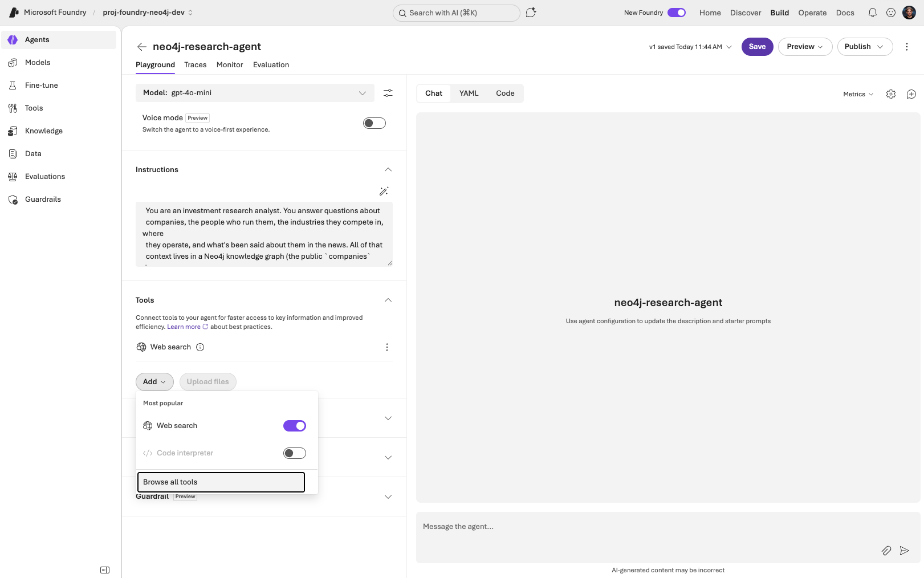Image resolution: width=924 pixels, height=578 pixels.
Task: Open the Model gpt-4o-mini dropdown
Action: 255,93
